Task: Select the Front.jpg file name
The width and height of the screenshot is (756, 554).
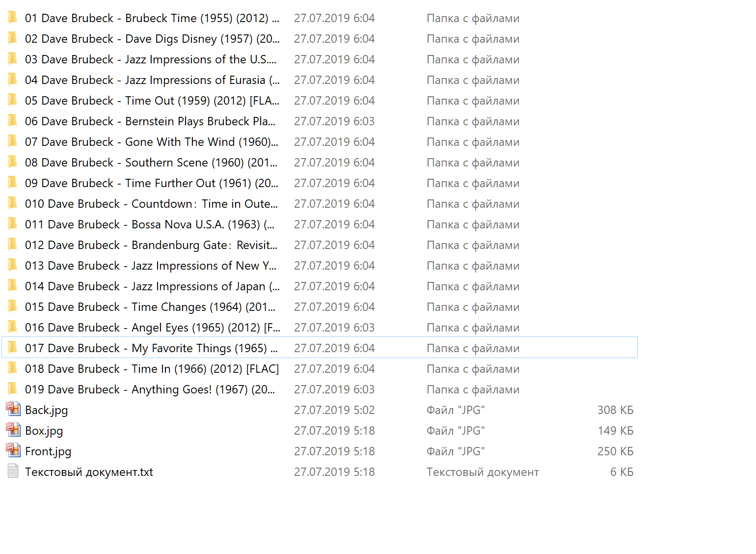Action: [x=48, y=451]
